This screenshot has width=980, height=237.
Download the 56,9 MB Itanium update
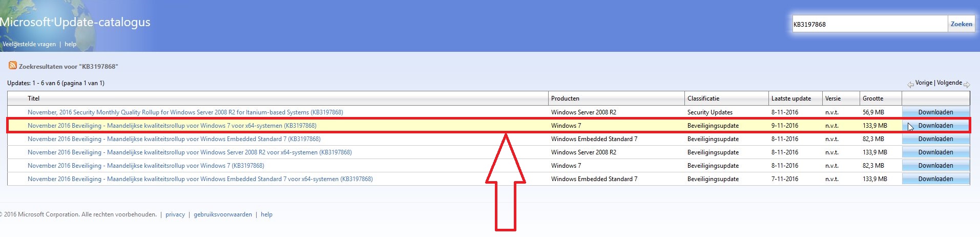(x=935, y=112)
